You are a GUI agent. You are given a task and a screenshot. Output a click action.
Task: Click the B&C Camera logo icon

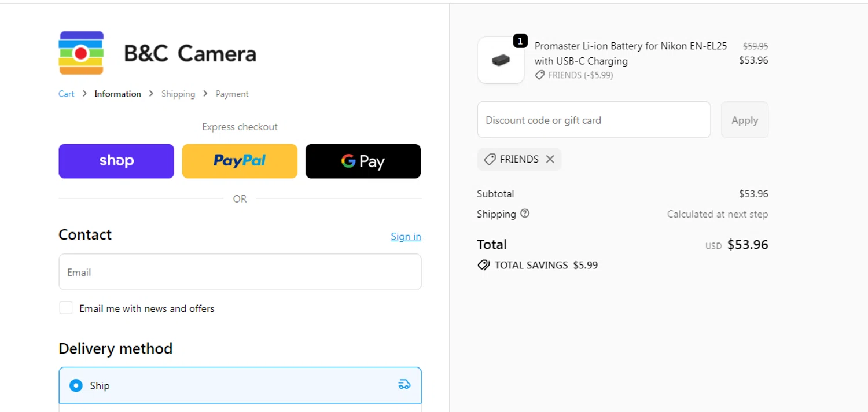tap(81, 53)
